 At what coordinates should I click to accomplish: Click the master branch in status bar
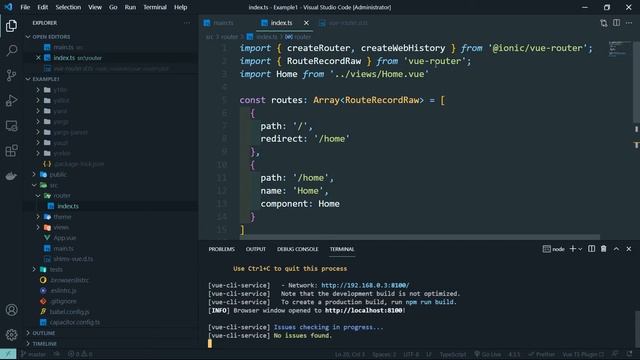click(x=33, y=354)
